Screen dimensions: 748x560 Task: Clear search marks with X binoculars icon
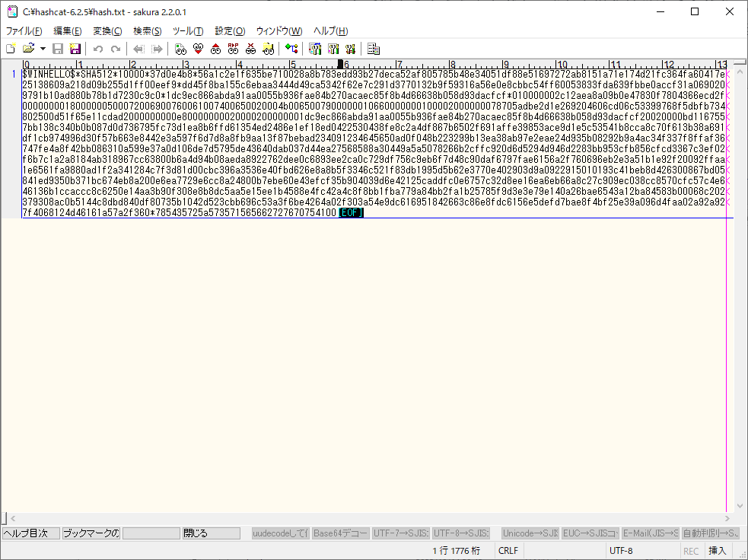pyautogui.click(x=250, y=49)
